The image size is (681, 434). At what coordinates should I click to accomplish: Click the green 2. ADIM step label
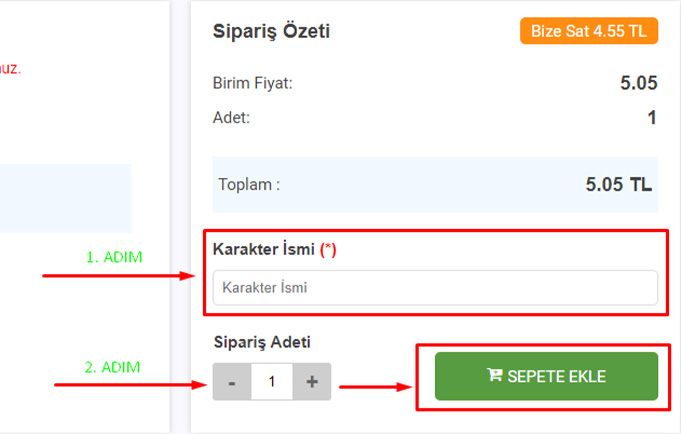pyautogui.click(x=112, y=367)
